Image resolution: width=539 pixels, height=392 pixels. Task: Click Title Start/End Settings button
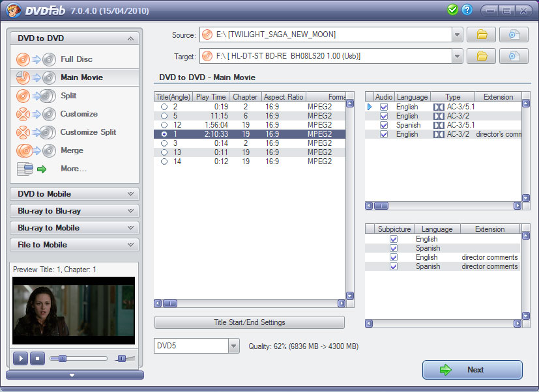(x=250, y=322)
